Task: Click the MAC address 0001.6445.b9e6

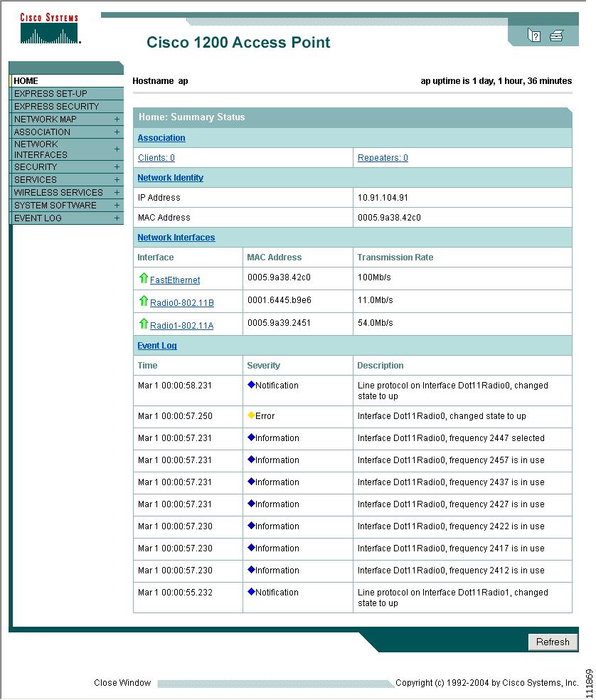Action: pos(280,300)
